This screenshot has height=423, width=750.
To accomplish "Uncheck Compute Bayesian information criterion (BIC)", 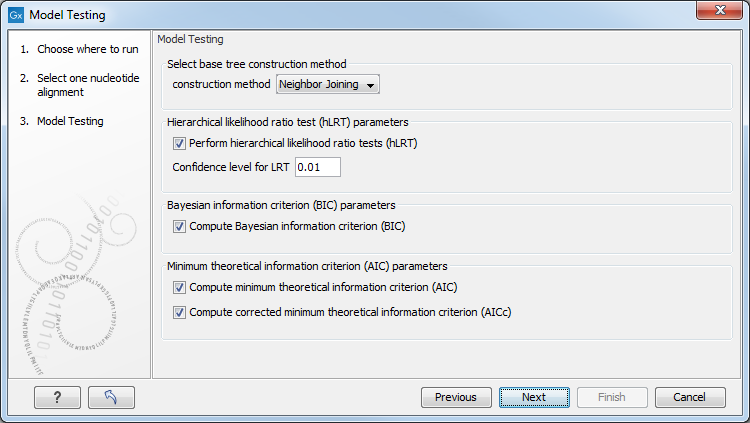I will [180, 226].
